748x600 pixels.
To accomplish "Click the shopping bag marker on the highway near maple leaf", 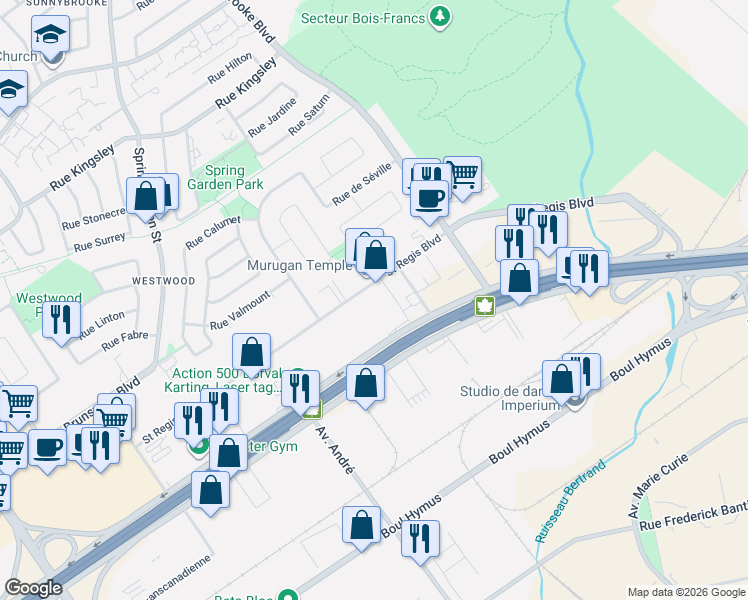I will [x=519, y=279].
